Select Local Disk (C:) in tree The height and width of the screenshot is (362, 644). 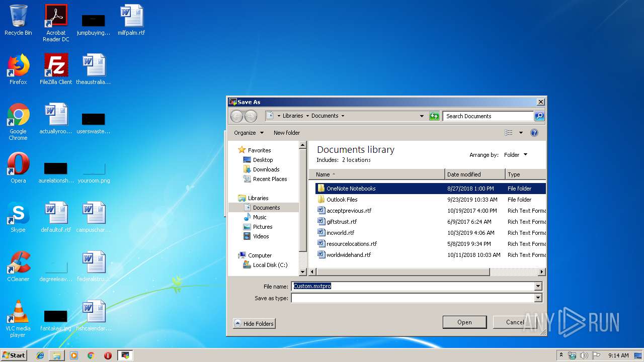tap(270, 265)
